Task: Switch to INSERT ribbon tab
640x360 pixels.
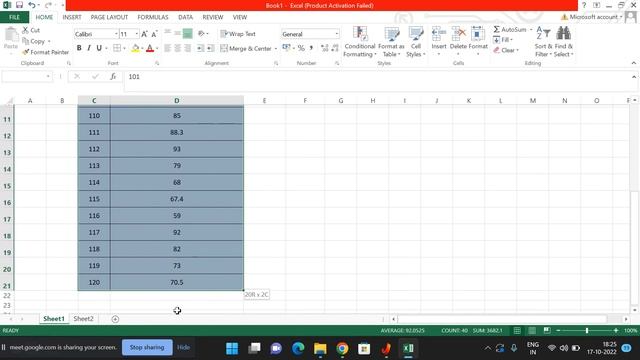Action: (72, 17)
